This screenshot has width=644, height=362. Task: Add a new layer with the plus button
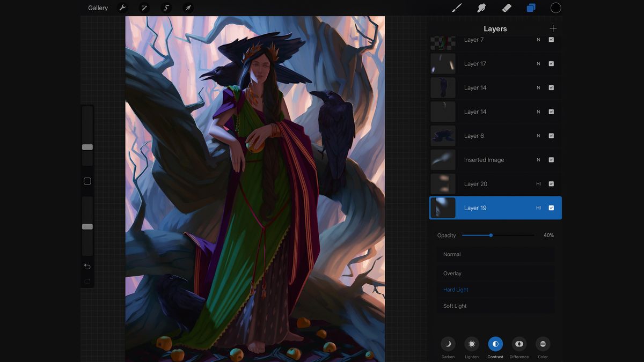coord(553,28)
